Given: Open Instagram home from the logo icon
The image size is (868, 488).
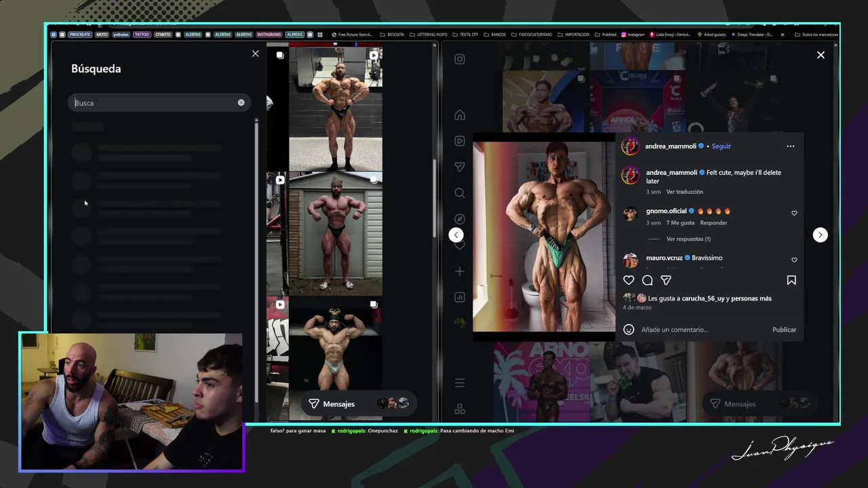Looking at the screenshot, I should [460, 59].
